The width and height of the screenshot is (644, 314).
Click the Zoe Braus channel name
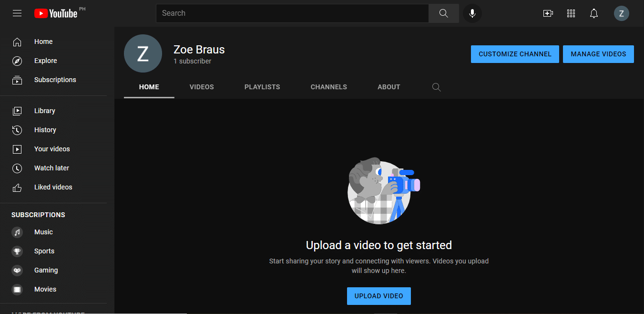pos(199,50)
